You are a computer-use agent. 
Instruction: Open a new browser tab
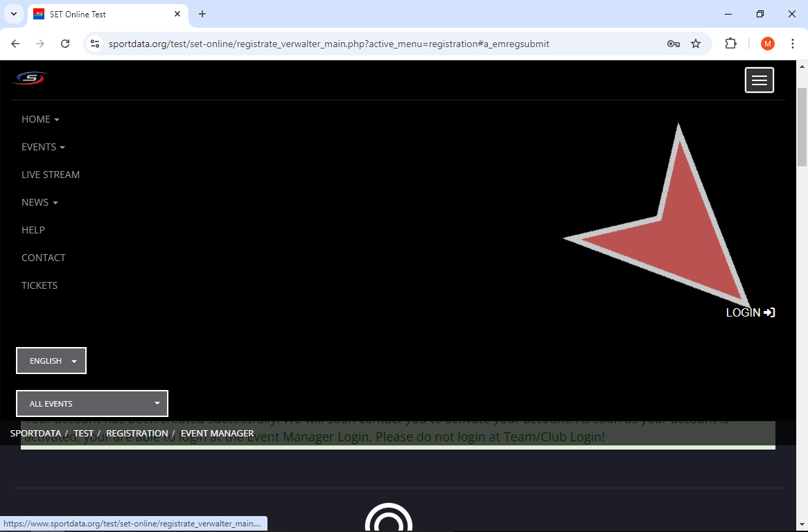coord(202,14)
